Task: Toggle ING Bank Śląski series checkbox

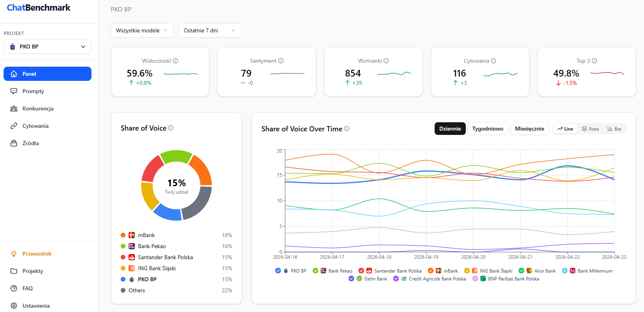Action: 467,271
